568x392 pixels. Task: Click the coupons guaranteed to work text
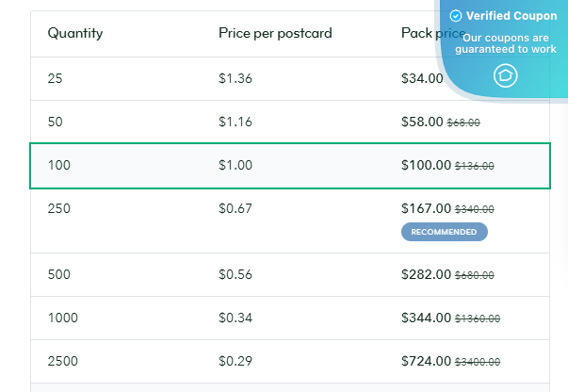(505, 43)
